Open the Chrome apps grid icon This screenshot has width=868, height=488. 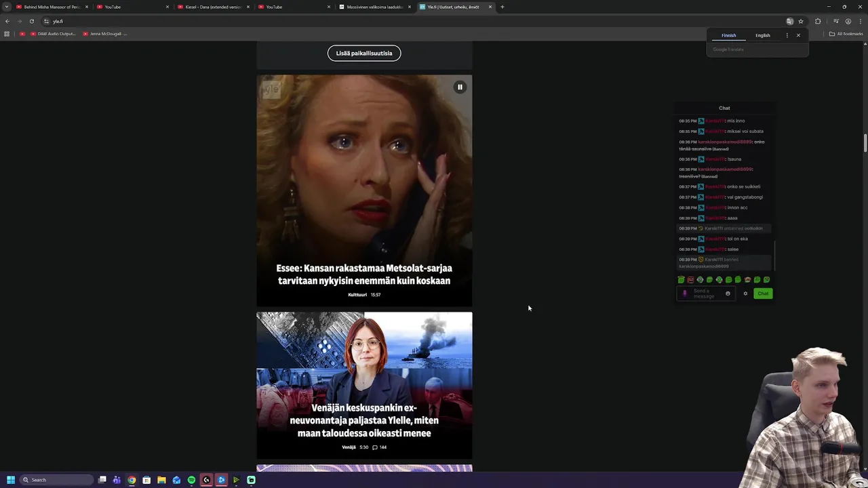(7, 34)
